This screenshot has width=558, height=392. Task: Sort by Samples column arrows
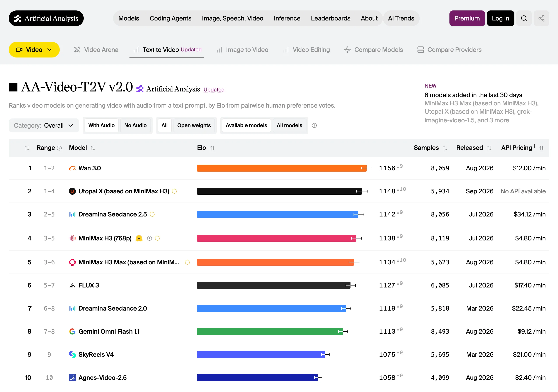tap(445, 148)
